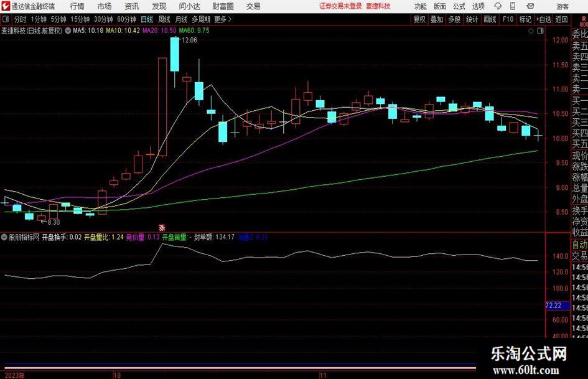
Task: Click the MA10: 10.42 label
Action: coord(123,30)
